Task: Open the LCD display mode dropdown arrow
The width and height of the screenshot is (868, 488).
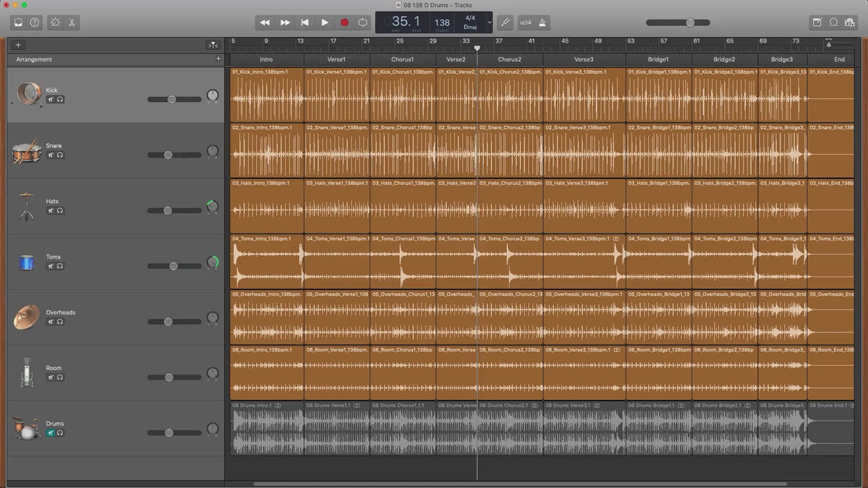Action: click(490, 22)
